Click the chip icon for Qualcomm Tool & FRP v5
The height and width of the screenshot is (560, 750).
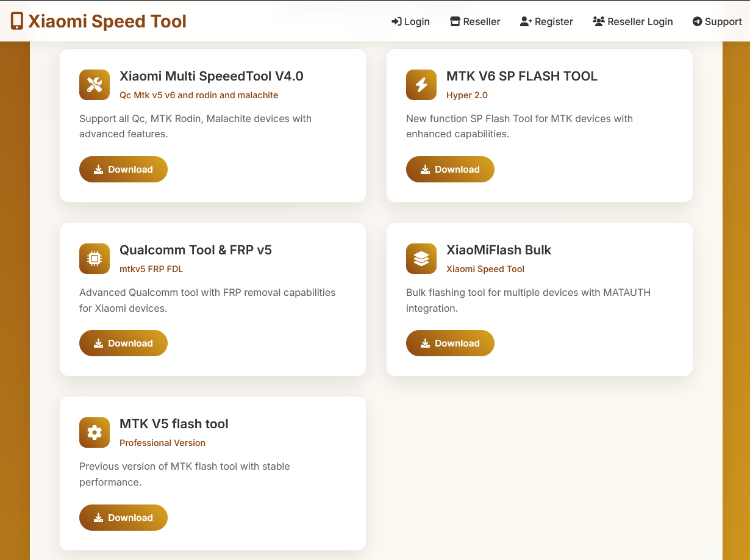coord(95,259)
